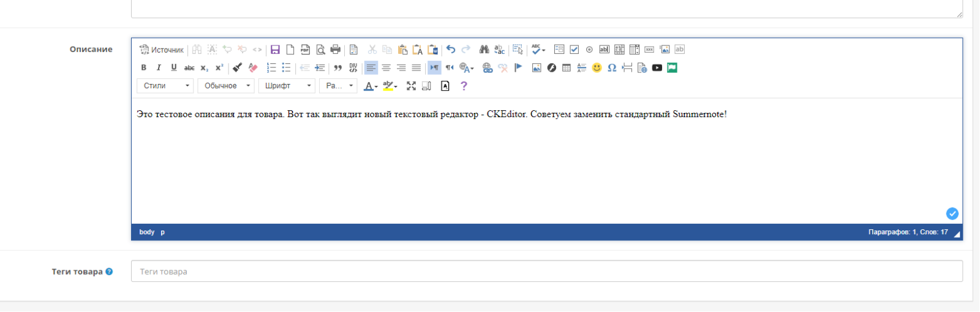The image size is (980, 312).
Task: Insert a special character Omega
Action: click(612, 68)
